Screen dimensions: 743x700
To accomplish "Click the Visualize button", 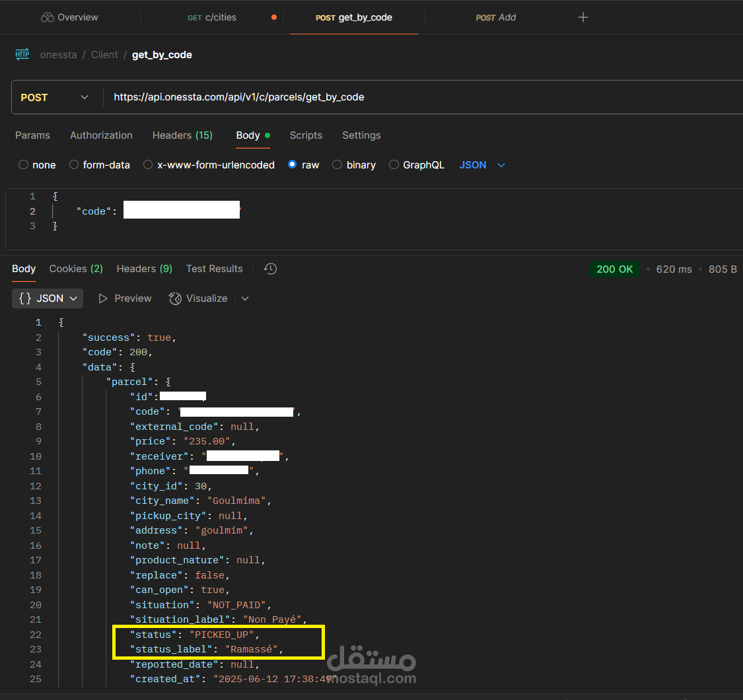I will (198, 298).
